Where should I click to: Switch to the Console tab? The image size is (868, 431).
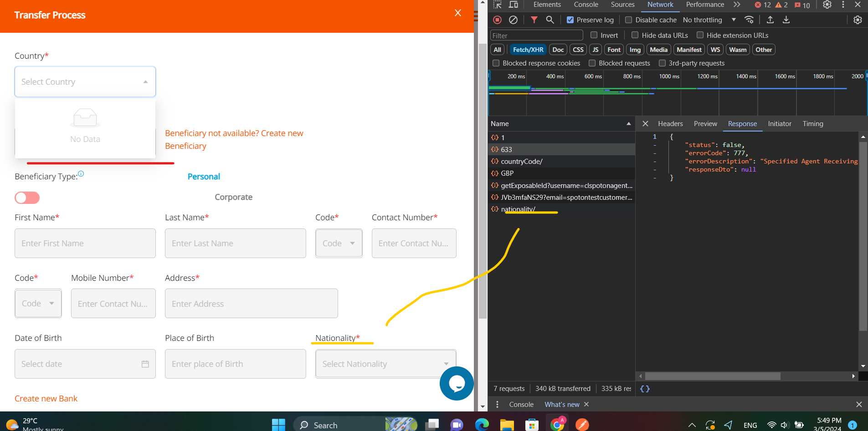[586, 5]
